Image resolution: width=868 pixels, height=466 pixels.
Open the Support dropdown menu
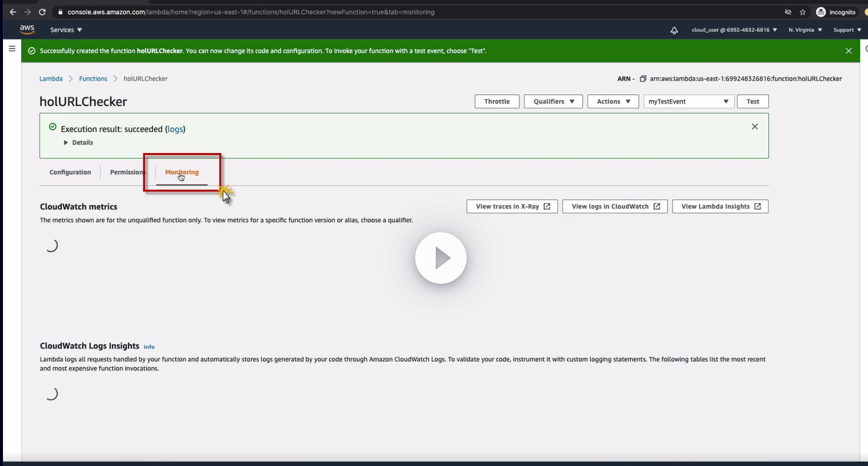click(847, 30)
